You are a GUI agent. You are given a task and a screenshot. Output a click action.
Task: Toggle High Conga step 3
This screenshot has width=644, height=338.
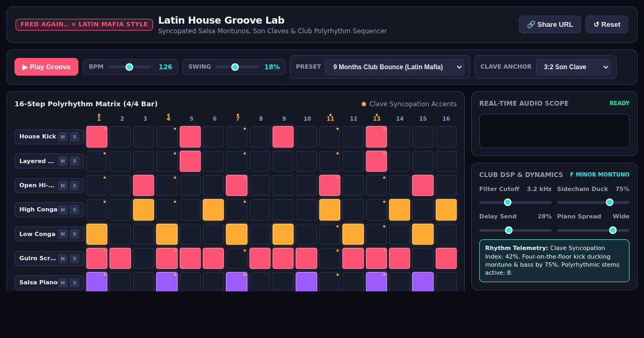[143, 210]
